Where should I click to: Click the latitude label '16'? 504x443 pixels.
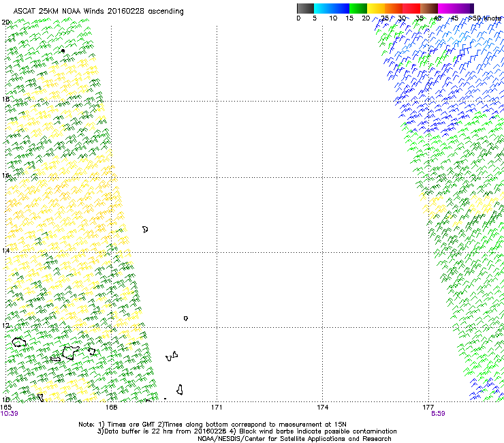pos(5,175)
